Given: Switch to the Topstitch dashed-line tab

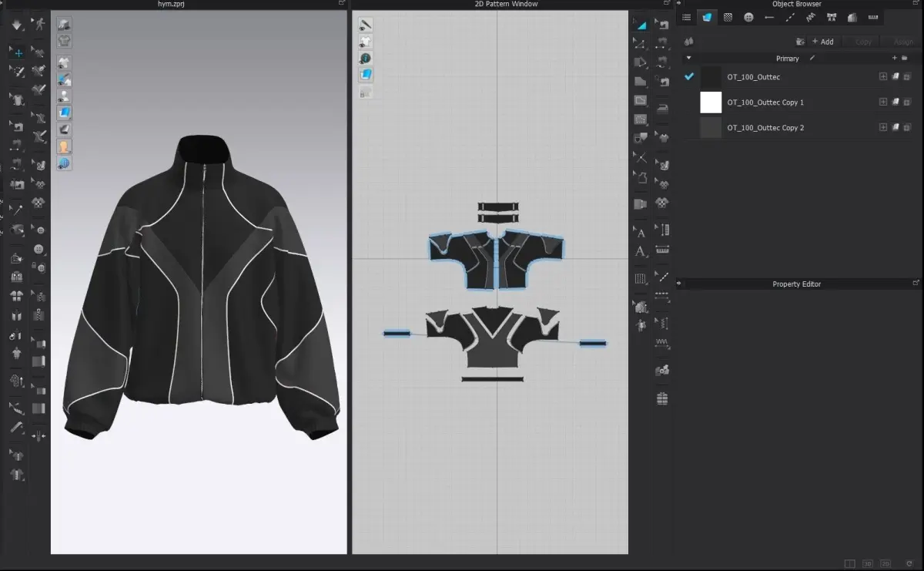Looking at the screenshot, I should pos(790,18).
